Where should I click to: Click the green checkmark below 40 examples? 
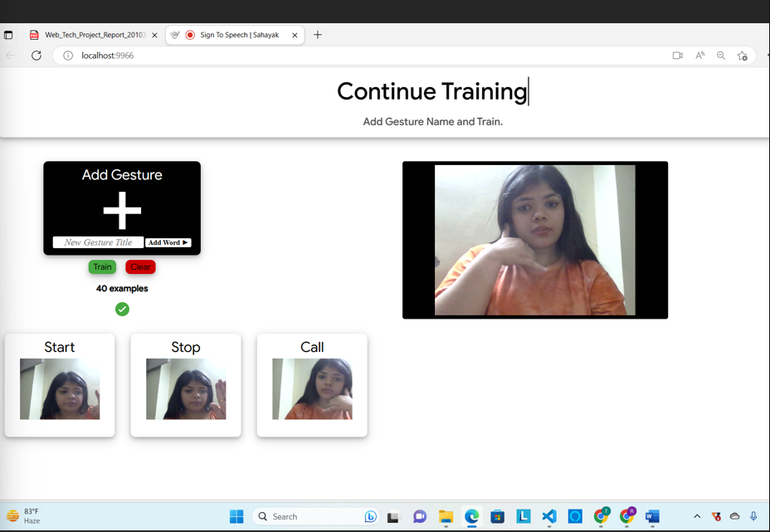tap(122, 309)
